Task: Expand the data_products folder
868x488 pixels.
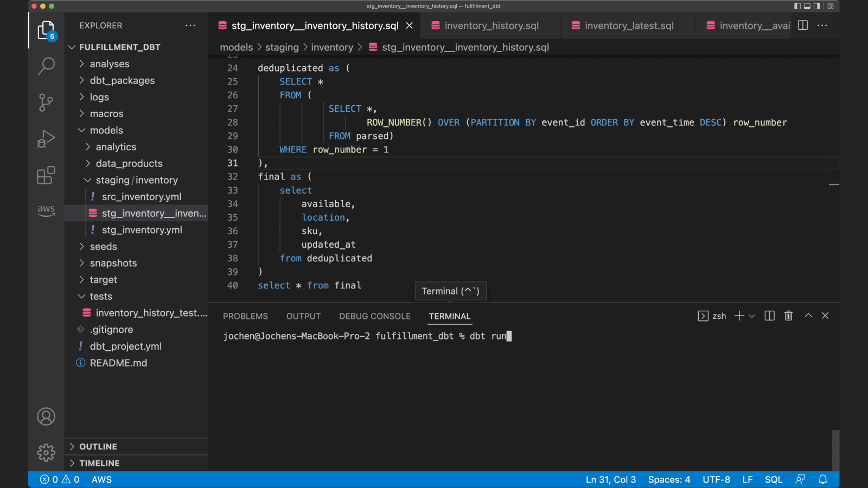Action: (x=136, y=164)
